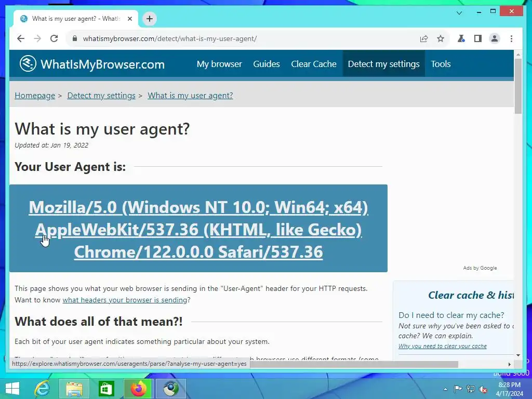Click the 'Your User Agent is:' heading

click(70, 167)
